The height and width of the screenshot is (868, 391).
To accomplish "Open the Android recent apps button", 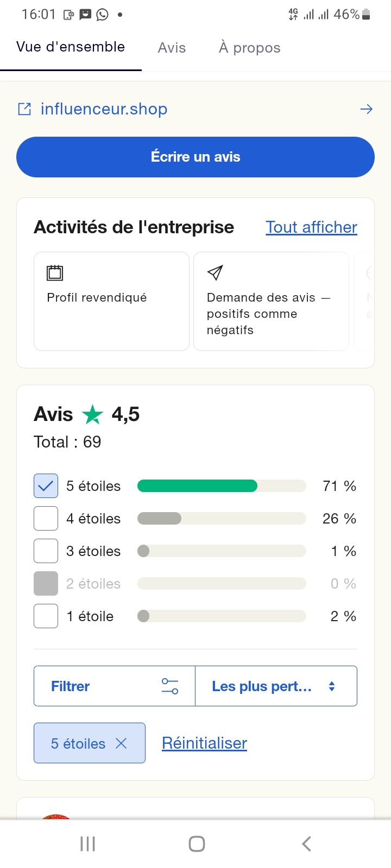I will 87,844.
